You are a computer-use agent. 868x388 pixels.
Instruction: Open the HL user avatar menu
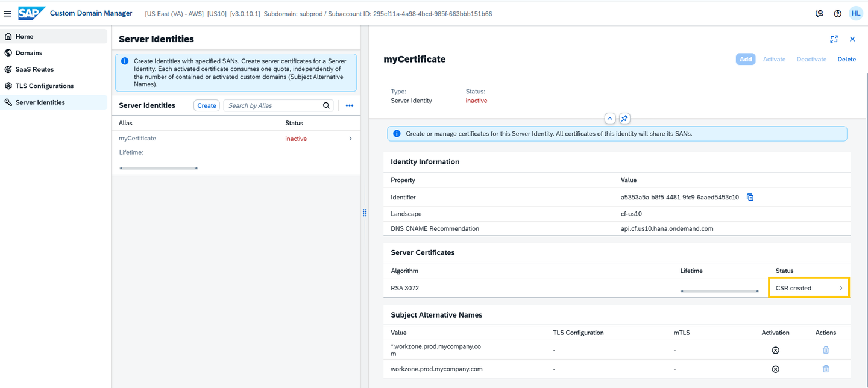coord(856,13)
